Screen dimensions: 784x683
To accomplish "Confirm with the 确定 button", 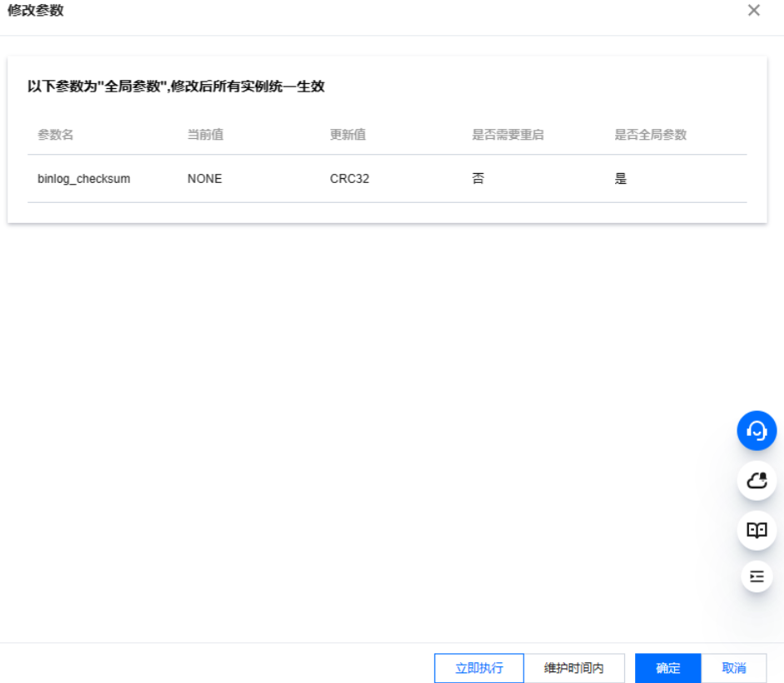I will point(668,668).
